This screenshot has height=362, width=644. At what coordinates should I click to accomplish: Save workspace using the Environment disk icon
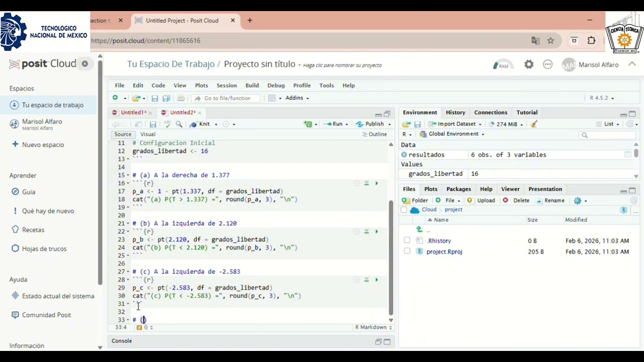click(418, 124)
